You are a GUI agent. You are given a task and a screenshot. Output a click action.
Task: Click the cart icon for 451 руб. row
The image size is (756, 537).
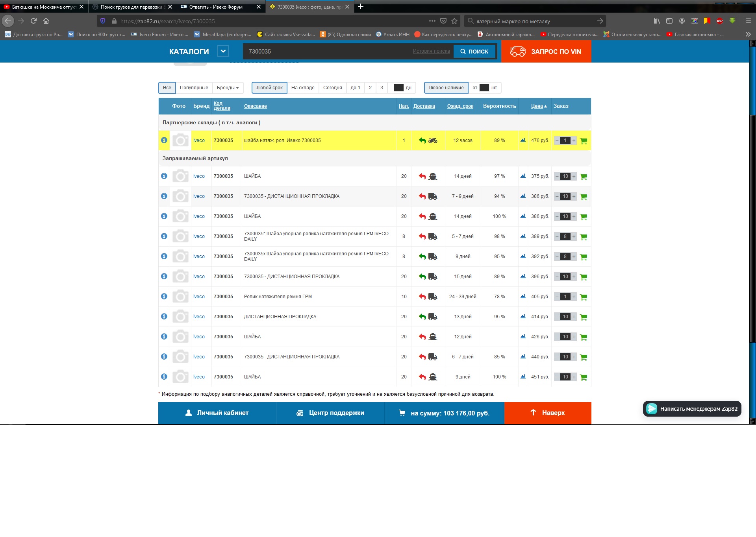coord(584,377)
